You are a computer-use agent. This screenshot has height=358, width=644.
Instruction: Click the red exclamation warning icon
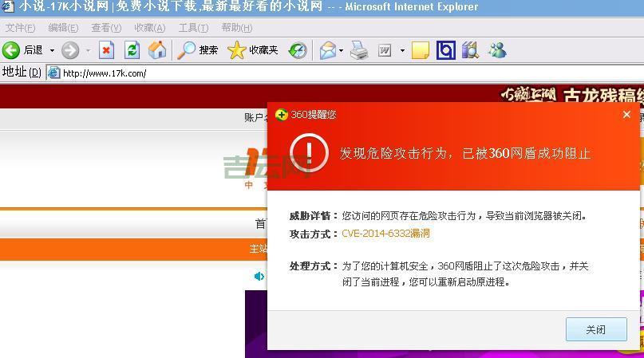(x=309, y=153)
